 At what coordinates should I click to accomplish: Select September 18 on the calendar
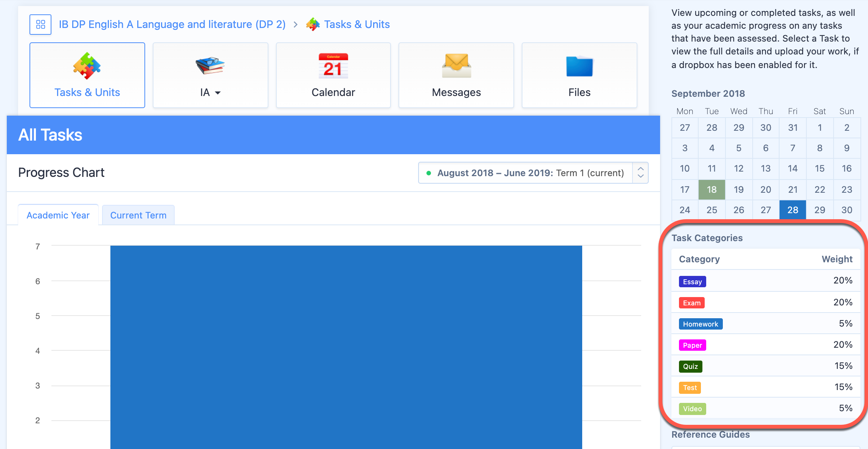[x=711, y=189]
